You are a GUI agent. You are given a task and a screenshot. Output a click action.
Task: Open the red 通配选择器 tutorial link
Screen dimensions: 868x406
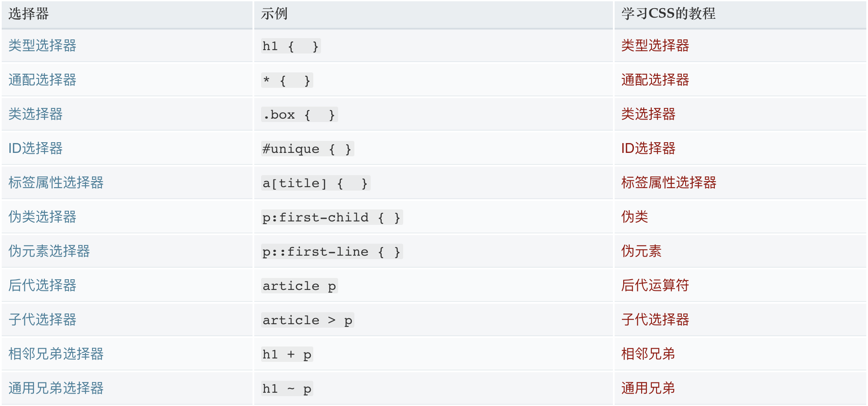tap(655, 80)
